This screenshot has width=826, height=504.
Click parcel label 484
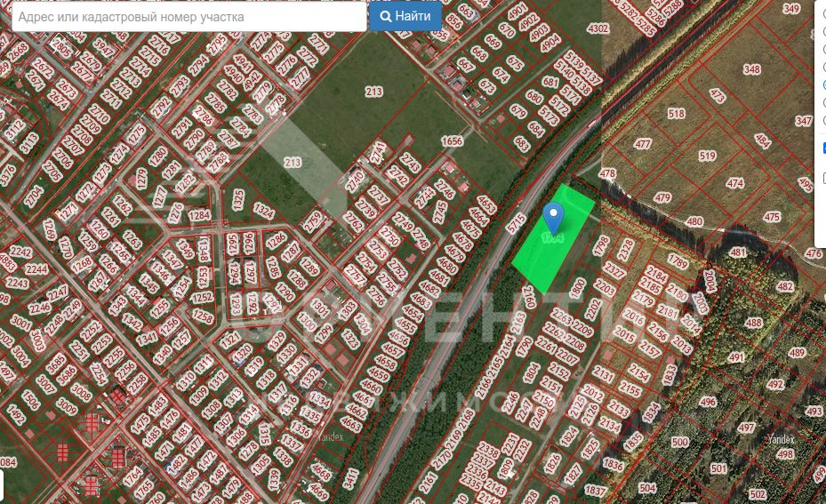pyautogui.click(x=763, y=140)
